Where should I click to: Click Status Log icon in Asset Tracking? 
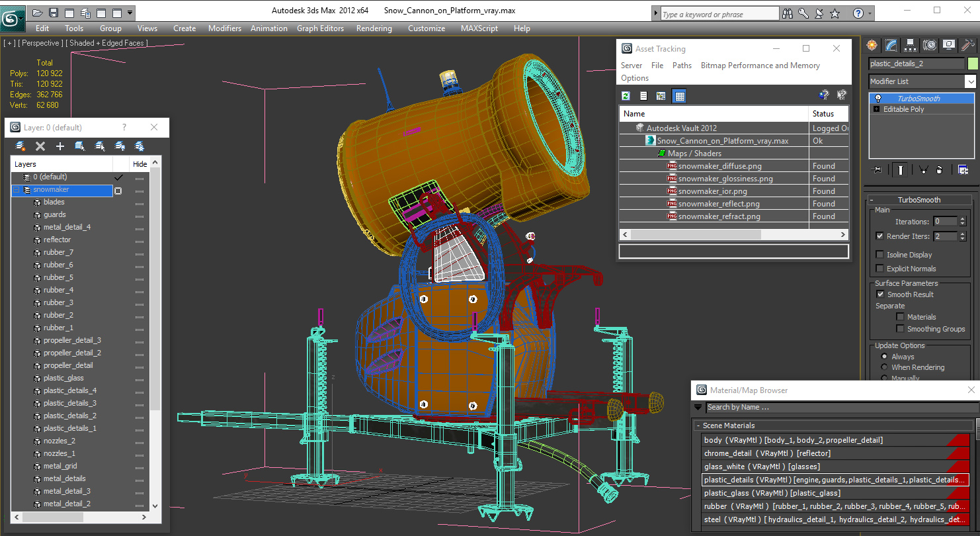[x=643, y=96]
